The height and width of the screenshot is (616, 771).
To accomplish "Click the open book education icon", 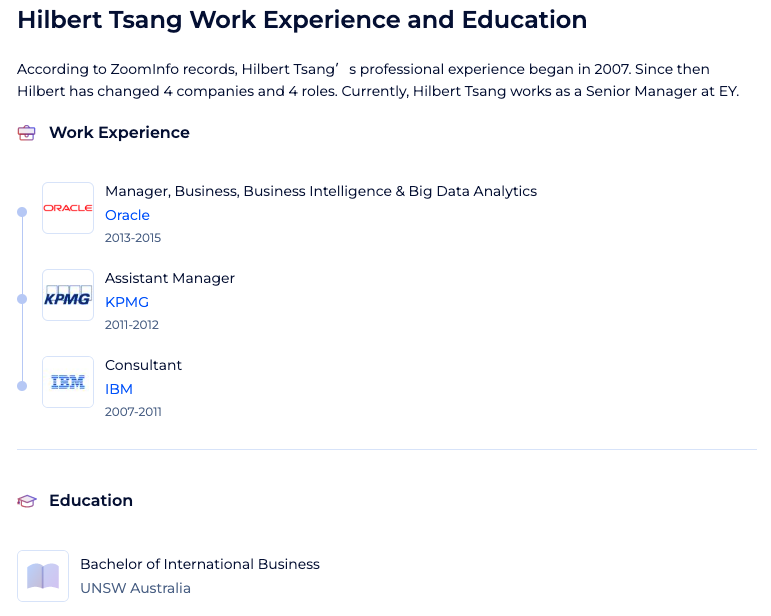I will pos(43,576).
